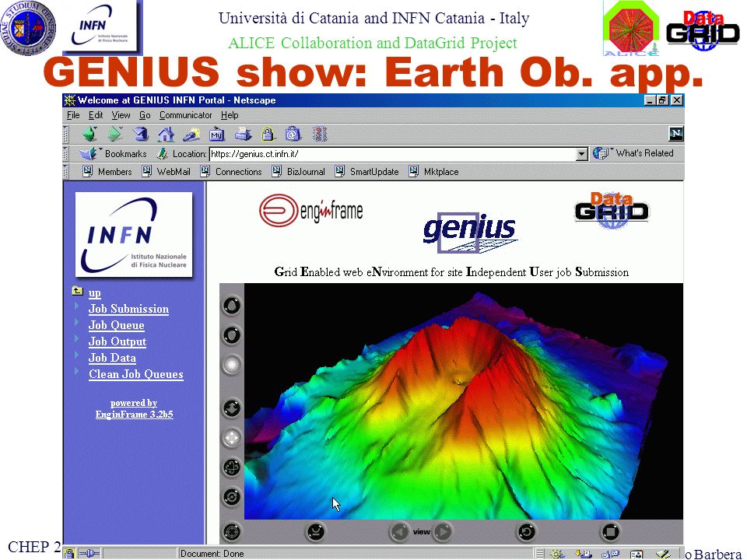Screen dimensions: 747x560
Task: Click the U-shaped straighten button below the terrain
Action: (x=316, y=531)
